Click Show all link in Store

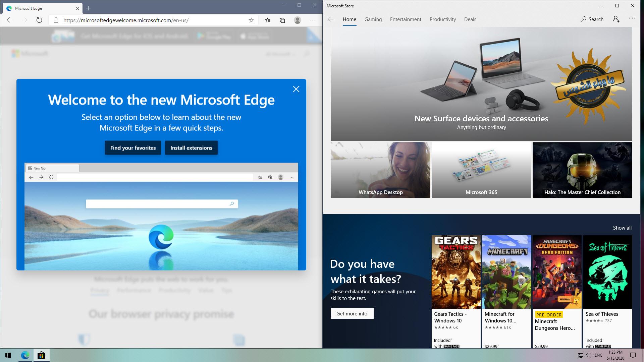(x=622, y=228)
